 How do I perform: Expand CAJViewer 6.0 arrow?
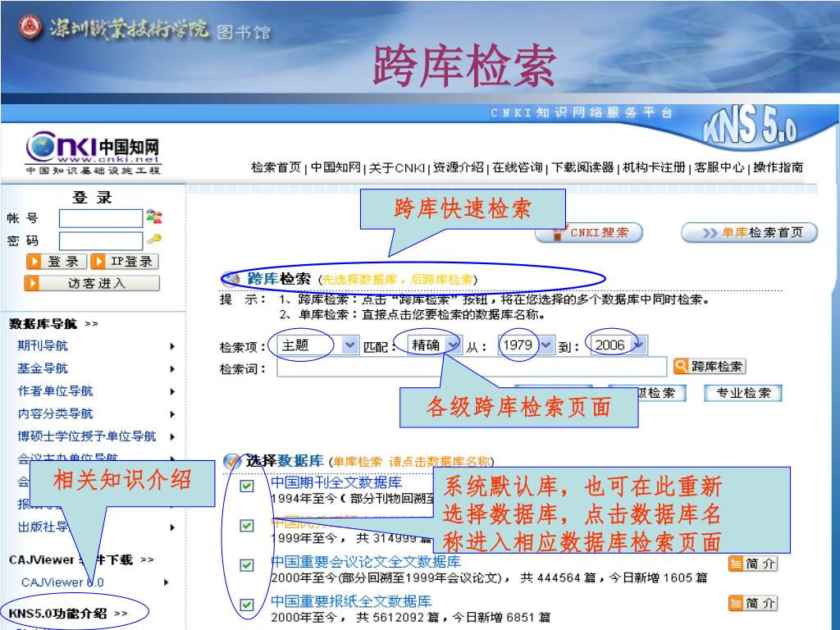tap(167, 582)
